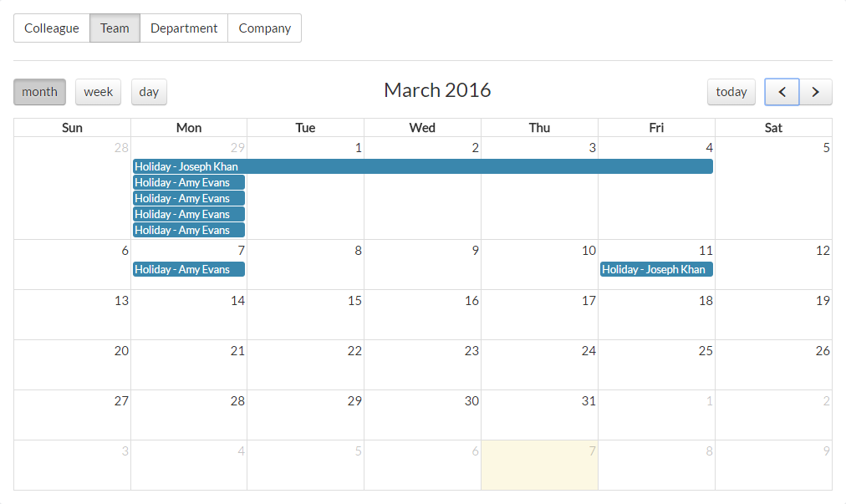The width and height of the screenshot is (846, 504).
Task: Switch calendar to day view
Action: pos(149,92)
